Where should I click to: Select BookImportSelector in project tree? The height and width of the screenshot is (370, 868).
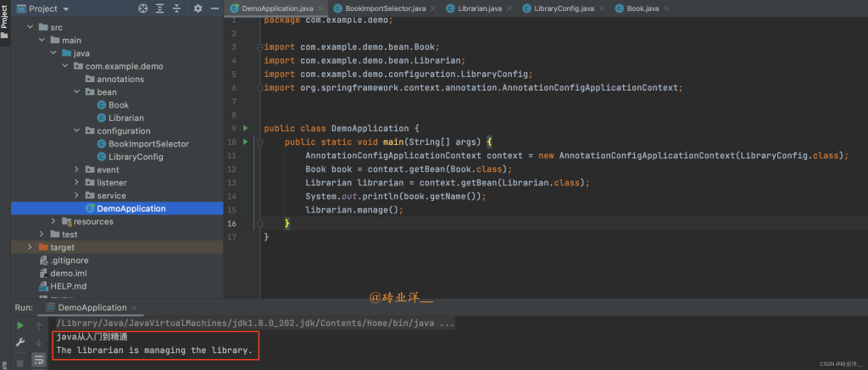tap(148, 144)
